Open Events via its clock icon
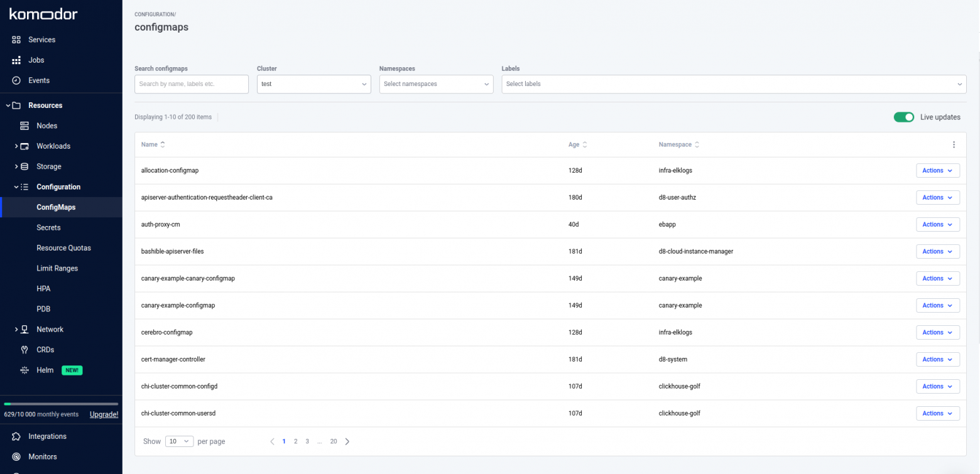 tap(16, 80)
